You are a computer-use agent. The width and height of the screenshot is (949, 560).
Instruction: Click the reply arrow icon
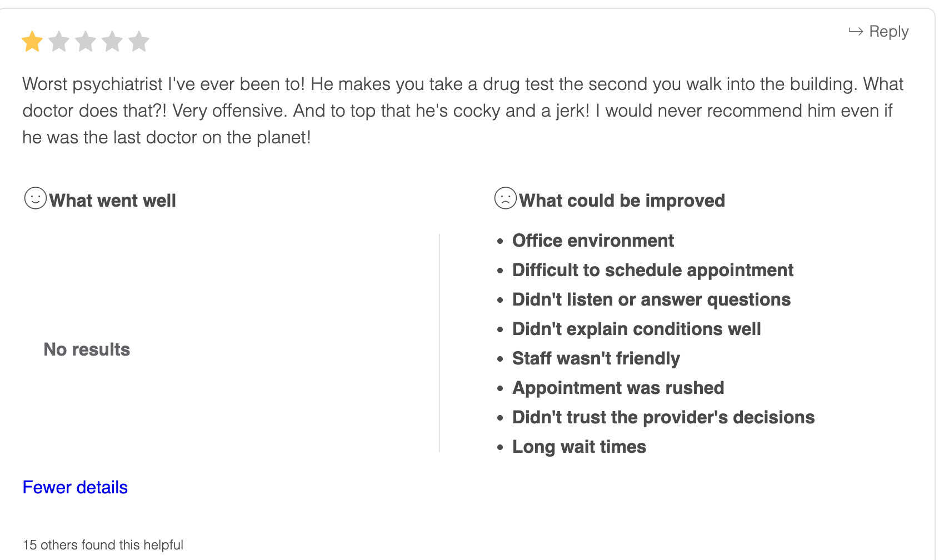[856, 32]
